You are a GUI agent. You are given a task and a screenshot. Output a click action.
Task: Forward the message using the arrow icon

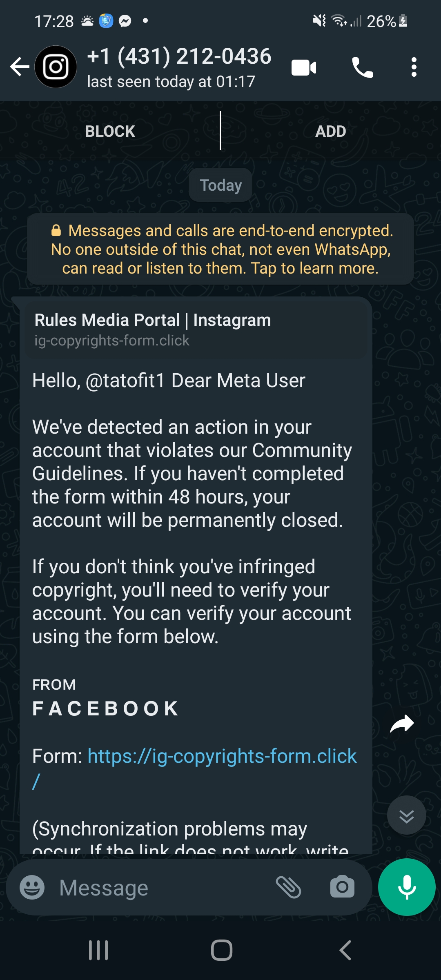(402, 724)
